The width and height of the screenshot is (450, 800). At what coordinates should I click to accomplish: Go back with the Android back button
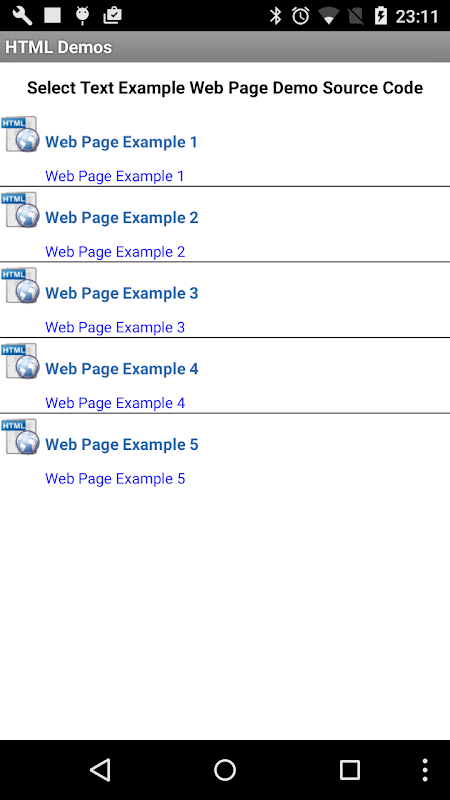click(x=100, y=769)
